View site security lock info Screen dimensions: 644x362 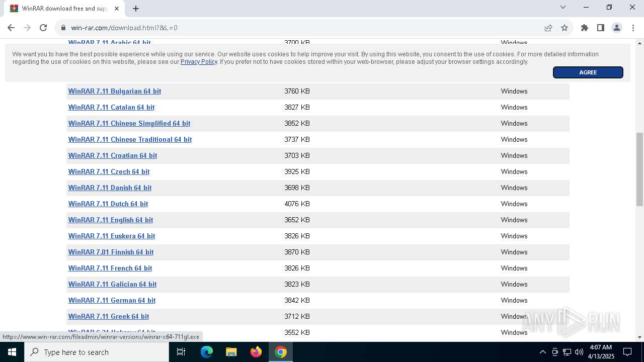click(63, 28)
